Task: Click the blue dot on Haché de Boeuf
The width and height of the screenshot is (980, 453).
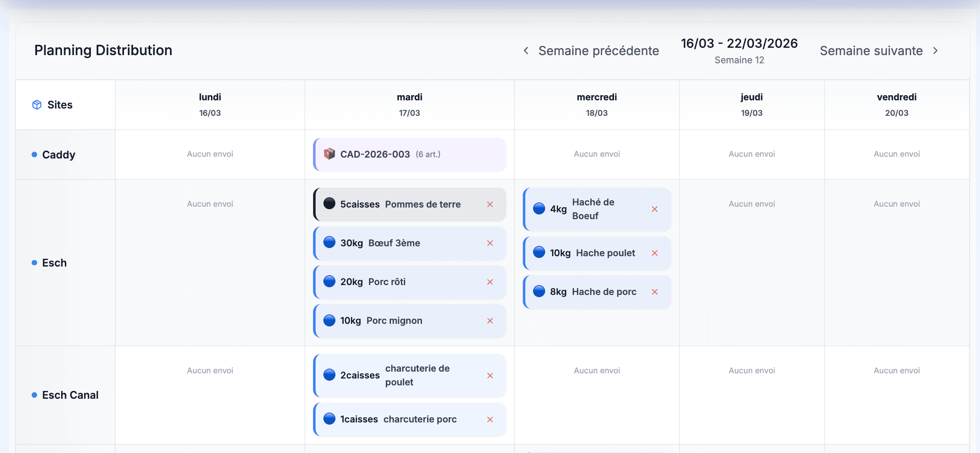Action: (539, 208)
